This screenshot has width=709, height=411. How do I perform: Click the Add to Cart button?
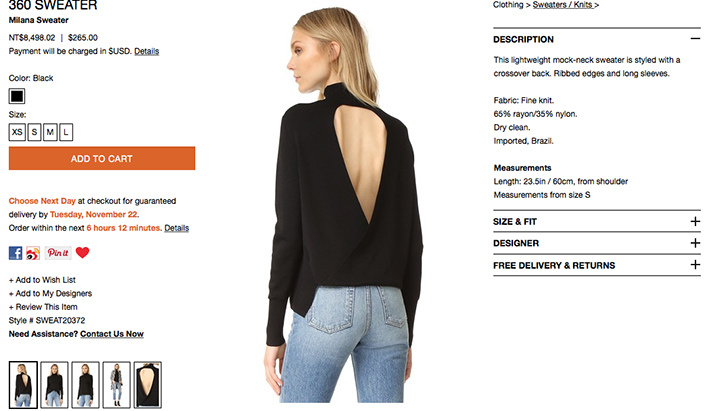[x=102, y=158]
